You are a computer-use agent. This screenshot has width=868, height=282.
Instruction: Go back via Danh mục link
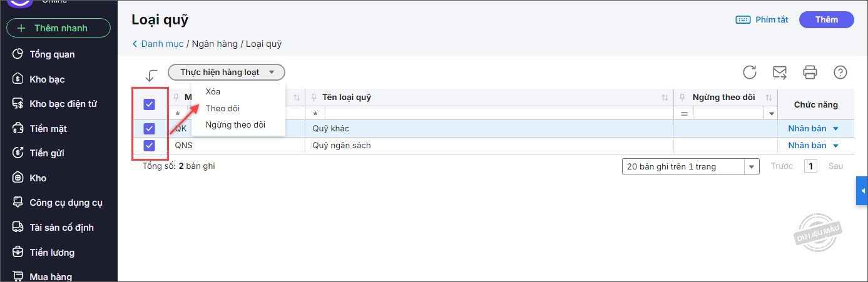(162, 44)
